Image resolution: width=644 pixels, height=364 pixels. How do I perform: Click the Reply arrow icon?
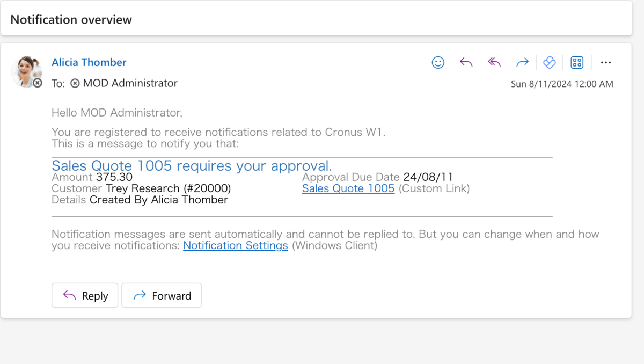(x=466, y=62)
